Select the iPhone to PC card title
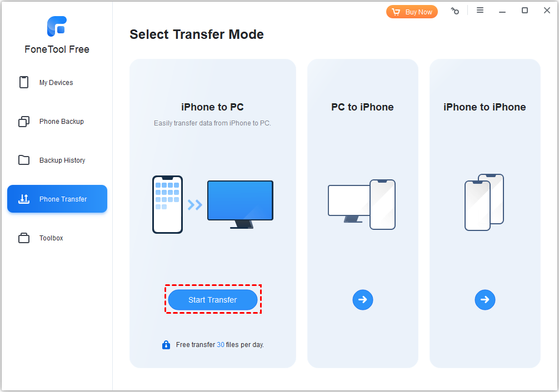 (x=212, y=107)
